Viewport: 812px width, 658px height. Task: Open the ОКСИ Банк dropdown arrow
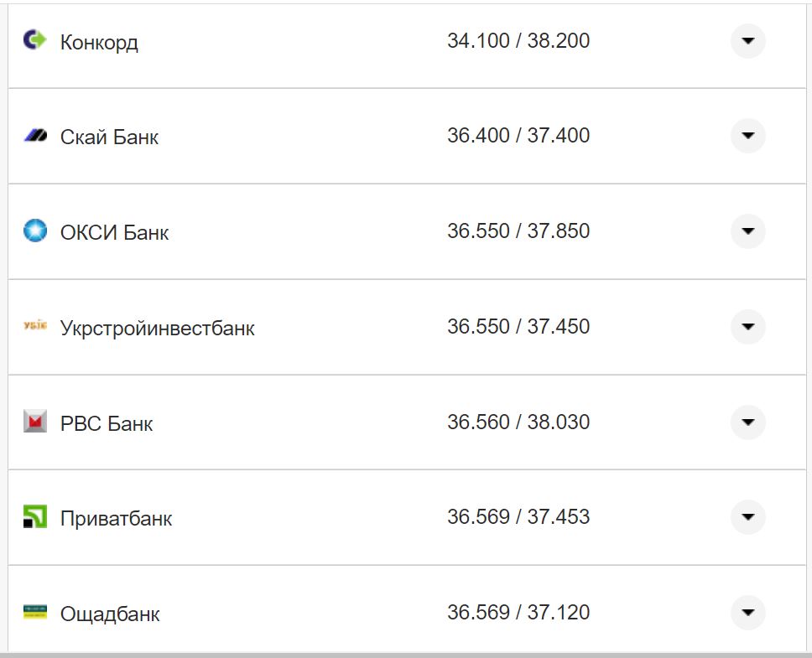pos(747,231)
